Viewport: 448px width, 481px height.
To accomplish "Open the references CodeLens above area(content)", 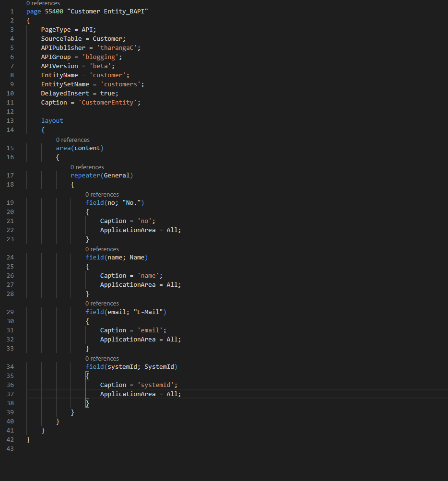I will coord(73,140).
